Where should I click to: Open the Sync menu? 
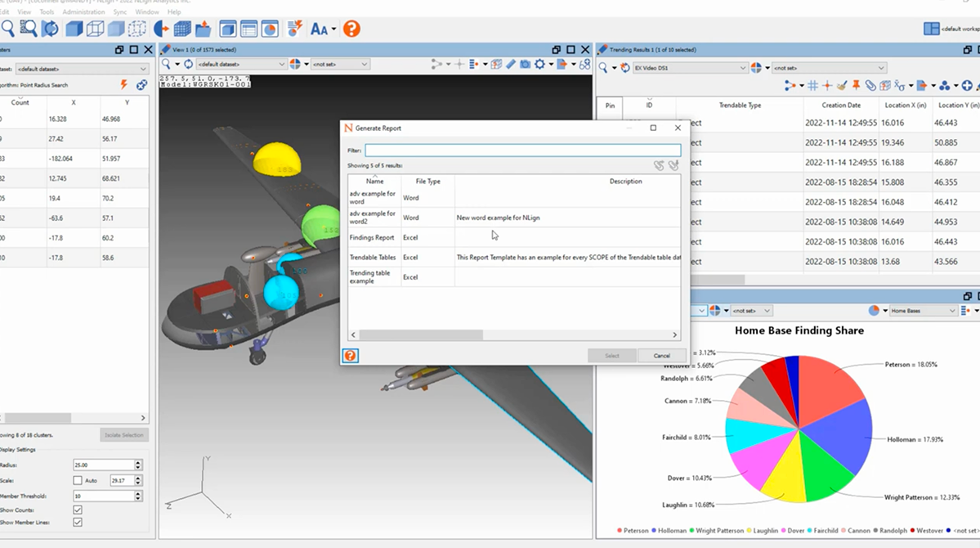120,12
